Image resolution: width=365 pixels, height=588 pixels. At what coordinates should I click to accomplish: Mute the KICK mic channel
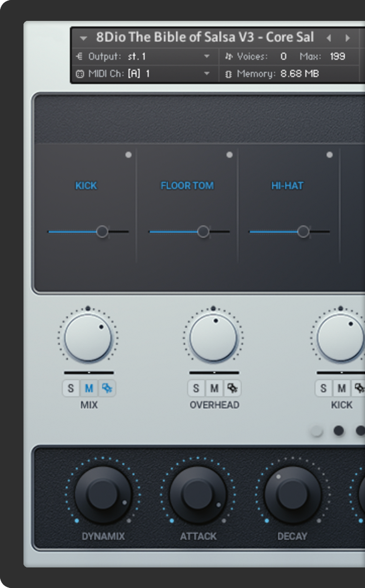[342, 388]
